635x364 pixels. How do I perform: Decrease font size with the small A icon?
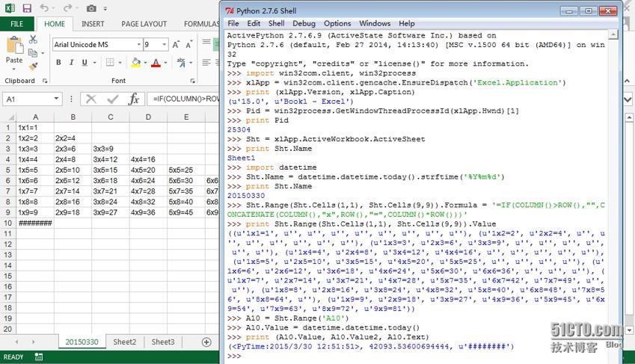[188, 45]
